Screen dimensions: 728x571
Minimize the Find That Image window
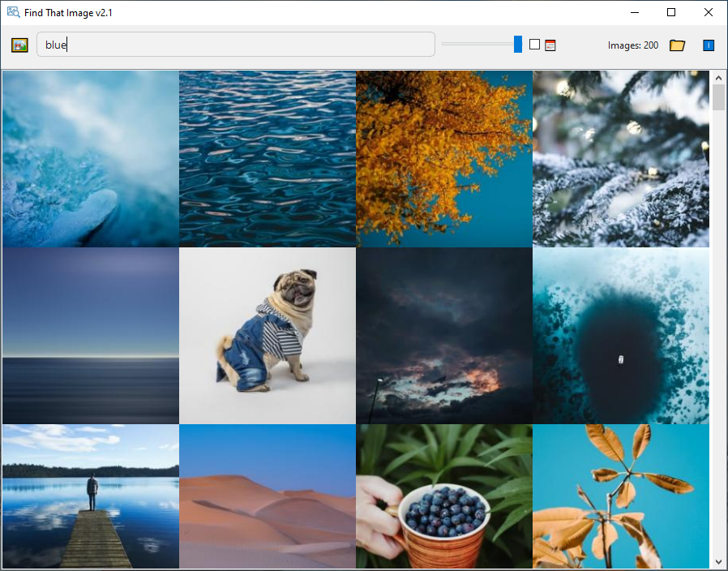[x=635, y=12]
